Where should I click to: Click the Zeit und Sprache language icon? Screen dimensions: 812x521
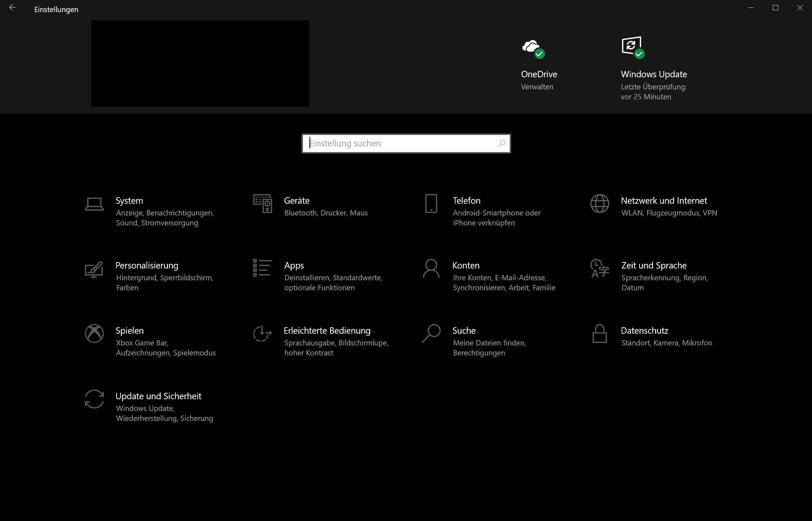click(x=600, y=269)
